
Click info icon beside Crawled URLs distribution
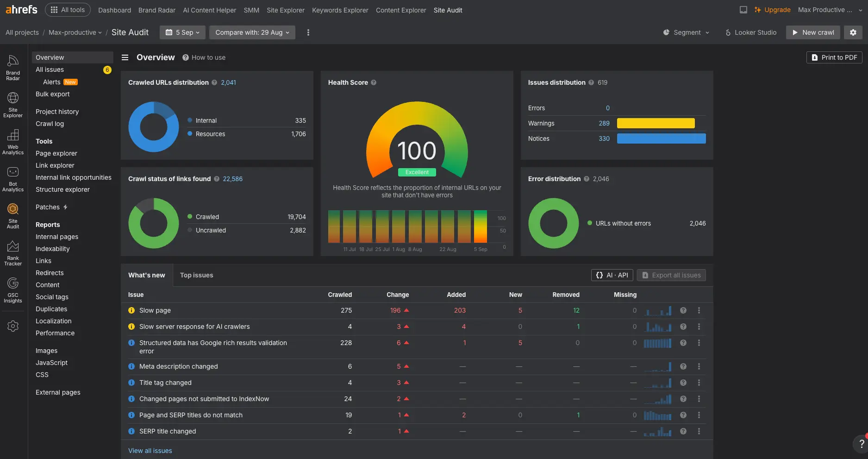[x=214, y=82]
